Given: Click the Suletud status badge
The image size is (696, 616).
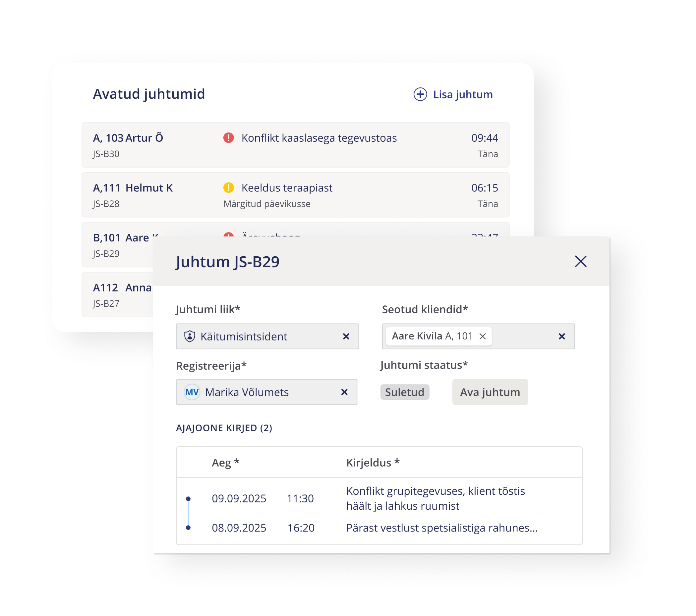Looking at the screenshot, I should pos(405,392).
